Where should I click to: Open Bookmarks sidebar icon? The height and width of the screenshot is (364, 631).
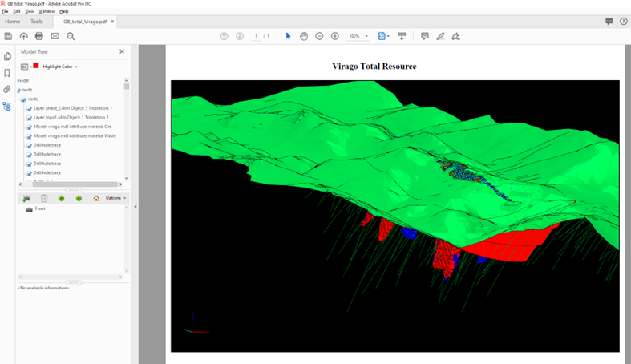pyautogui.click(x=7, y=73)
